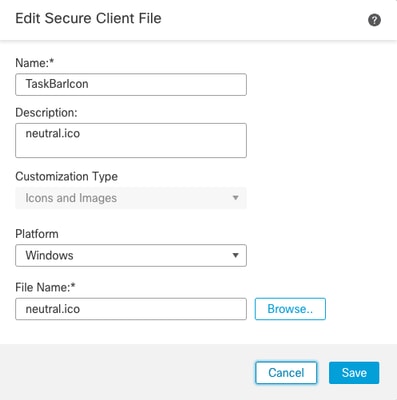
Task: Click the Name:* label
Action: point(35,63)
